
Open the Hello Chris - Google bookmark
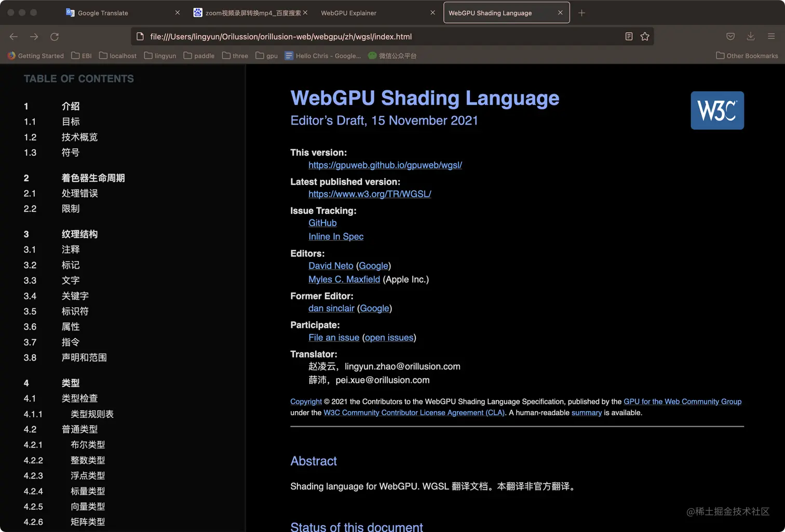pos(323,56)
